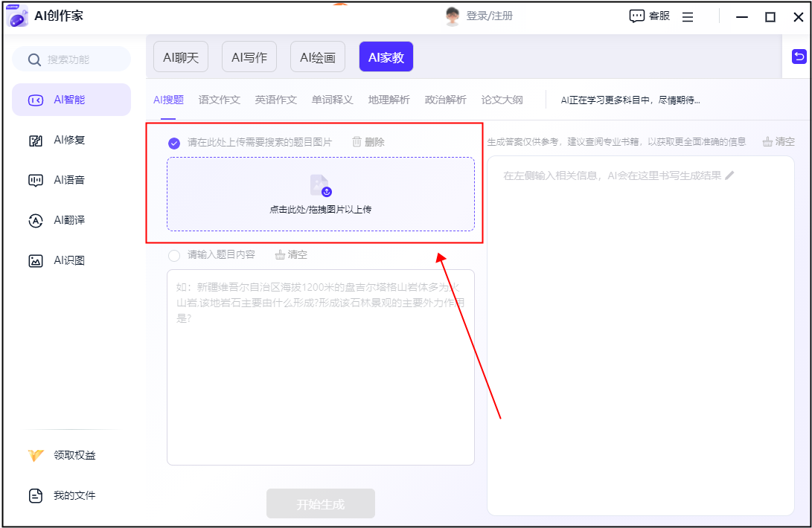The width and height of the screenshot is (812, 528).
Task: Open the AI修复 tool in the sidebar
Action: pyautogui.click(x=71, y=140)
